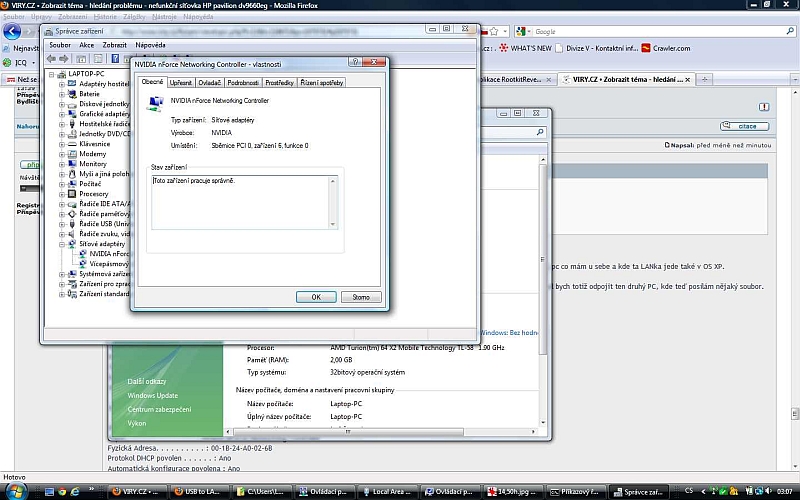Image resolution: width=800 pixels, height=500 pixels.
Task: Click the Windows Start orb
Action: click(x=15, y=491)
